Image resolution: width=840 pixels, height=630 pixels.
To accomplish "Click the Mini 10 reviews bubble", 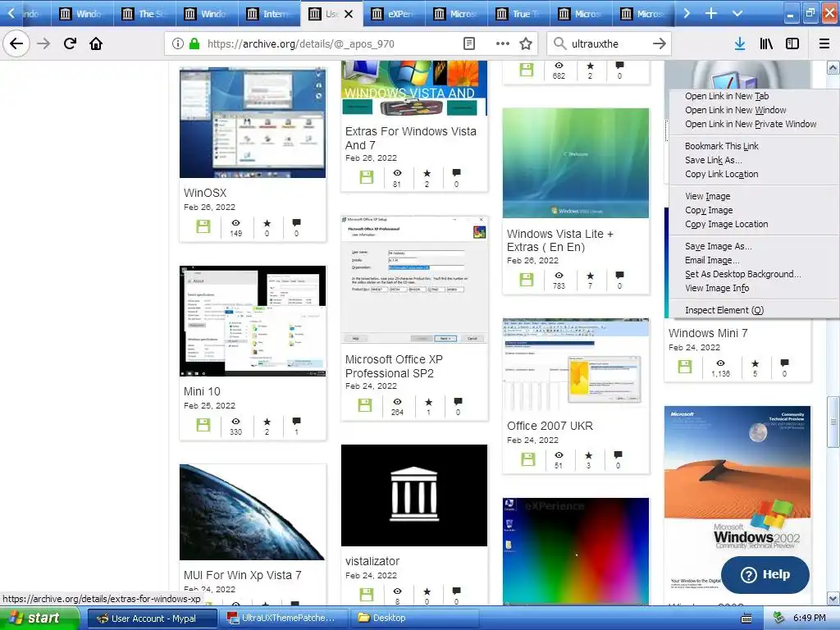I will coord(296,421).
